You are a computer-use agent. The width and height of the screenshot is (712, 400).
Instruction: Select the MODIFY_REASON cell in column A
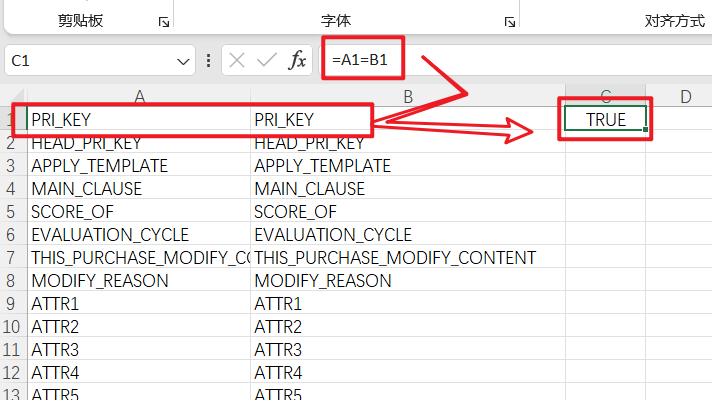click(138, 281)
